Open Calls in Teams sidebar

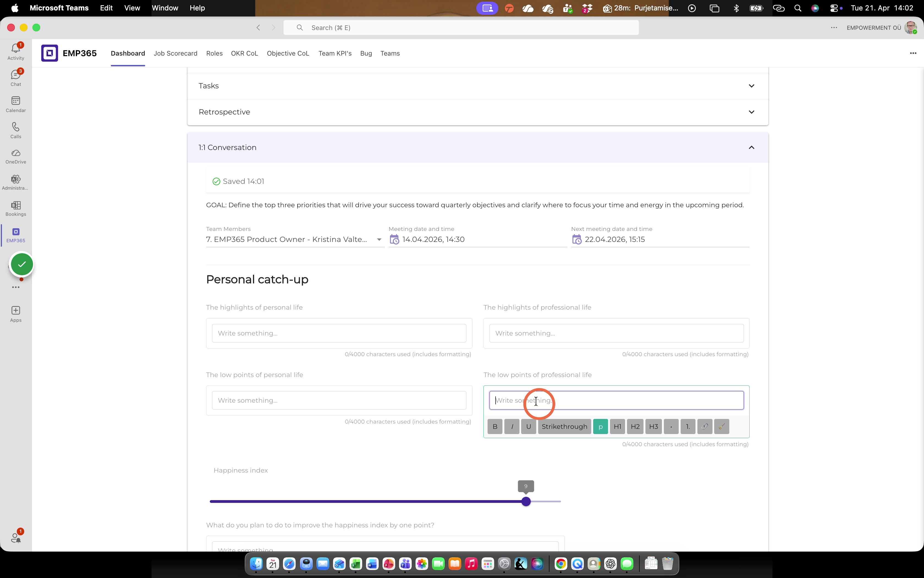16,130
